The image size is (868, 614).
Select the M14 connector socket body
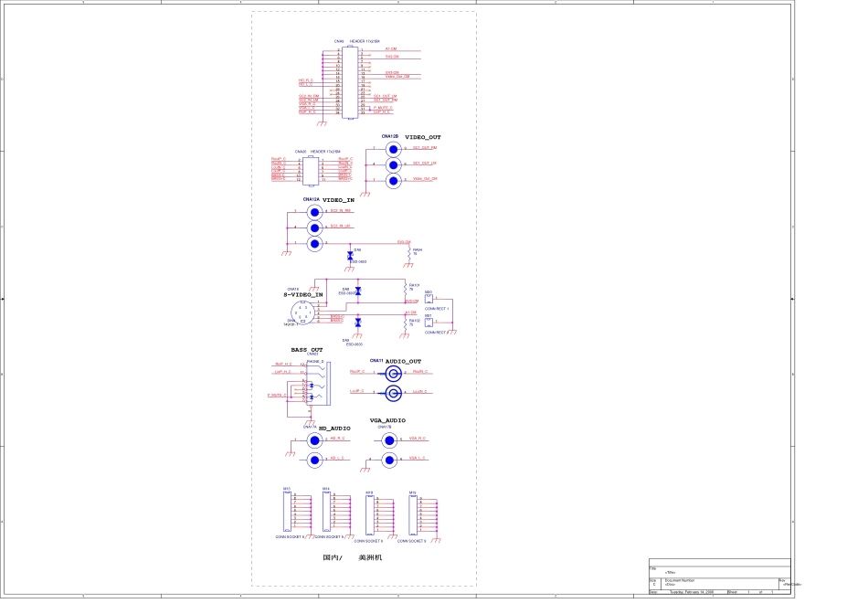click(326, 512)
